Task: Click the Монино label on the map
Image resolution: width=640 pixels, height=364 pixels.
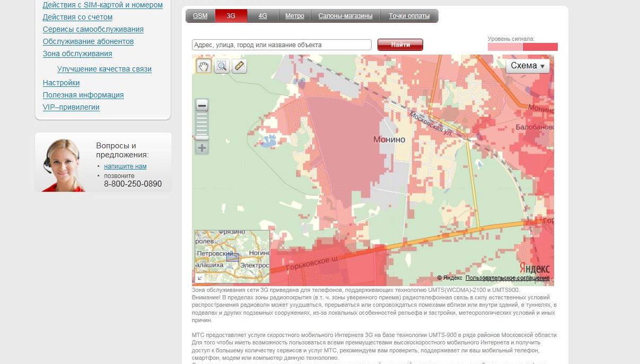Action: coord(389,140)
